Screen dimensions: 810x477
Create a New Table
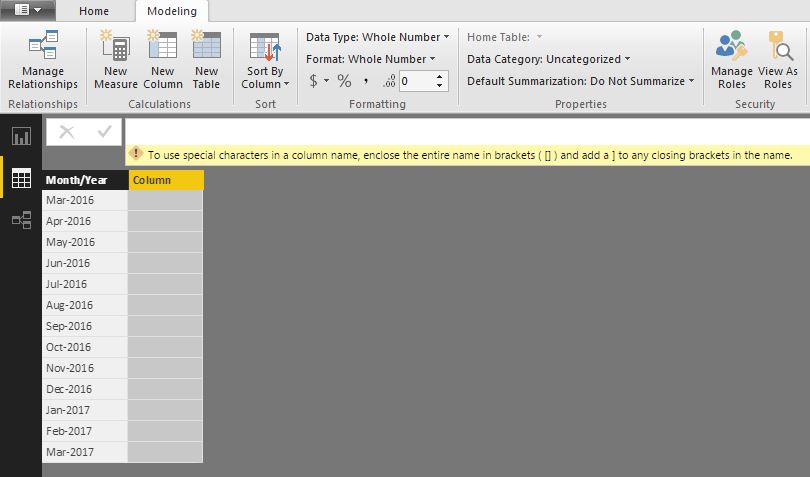(206, 59)
